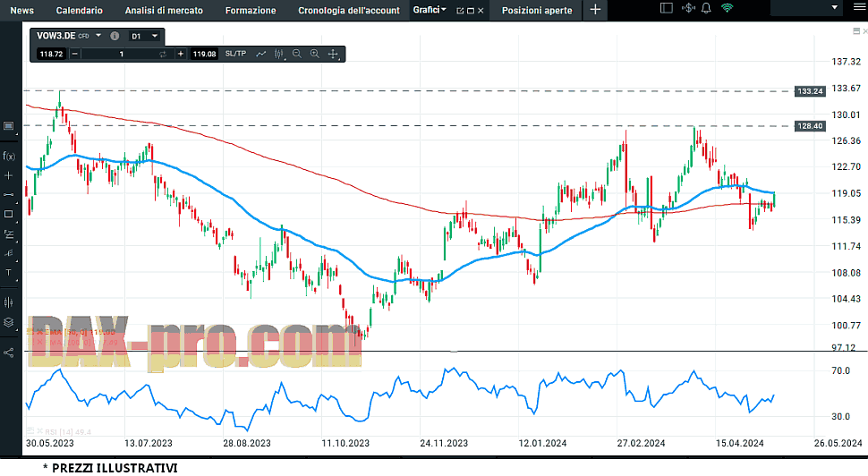Sell at the 118.72 bid price
Viewport: 868px width, 476px height.
click(x=51, y=54)
